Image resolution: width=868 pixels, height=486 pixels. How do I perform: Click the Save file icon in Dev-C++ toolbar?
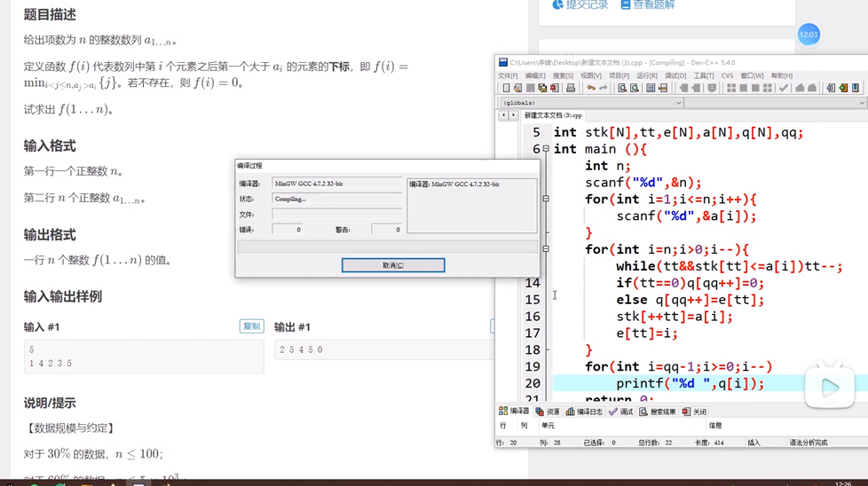[x=531, y=88]
